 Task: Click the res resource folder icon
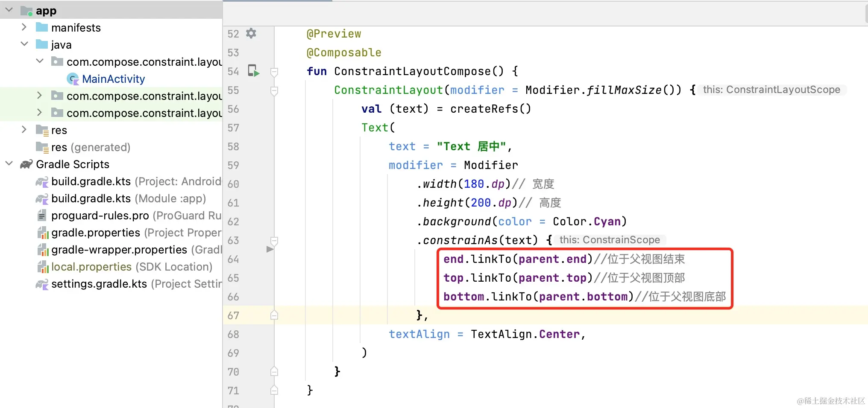(42, 130)
